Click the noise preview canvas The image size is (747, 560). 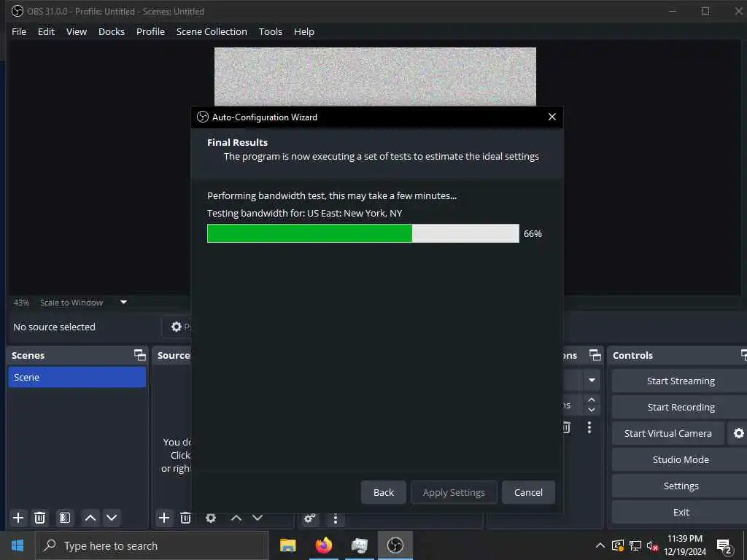point(375,76)
